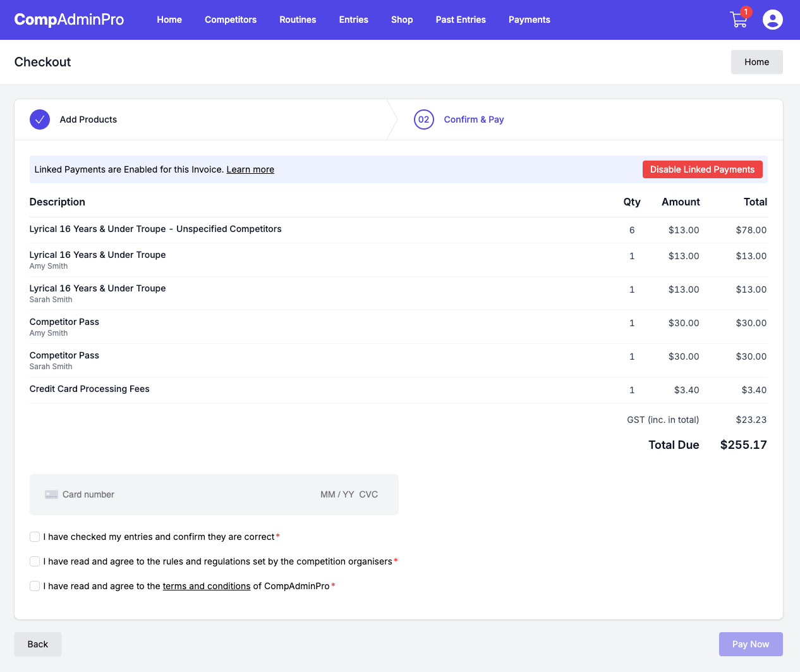This screenshot has height=672, width=800.
Task: Click the 02 step circle icon
Action: tap(424, 119)
